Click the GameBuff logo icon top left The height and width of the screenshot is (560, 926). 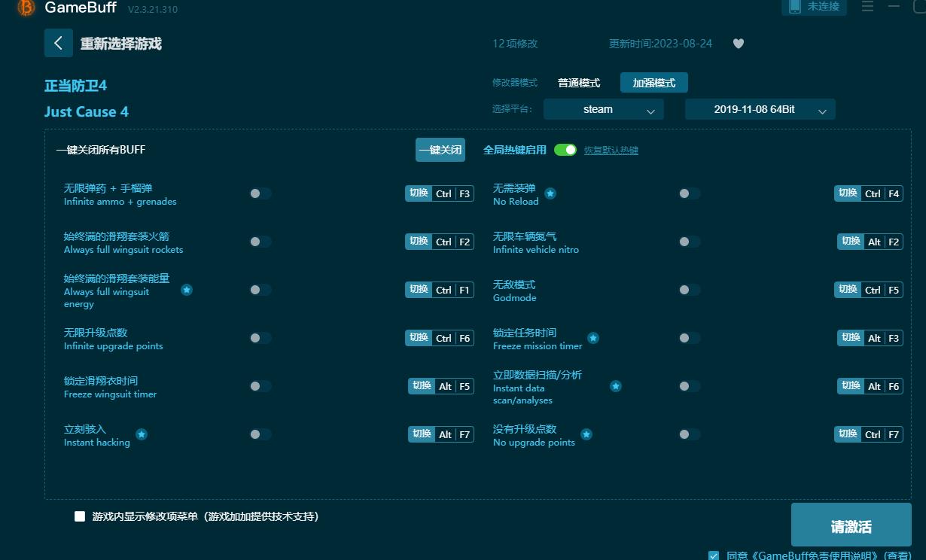click(x=26, y=9)
